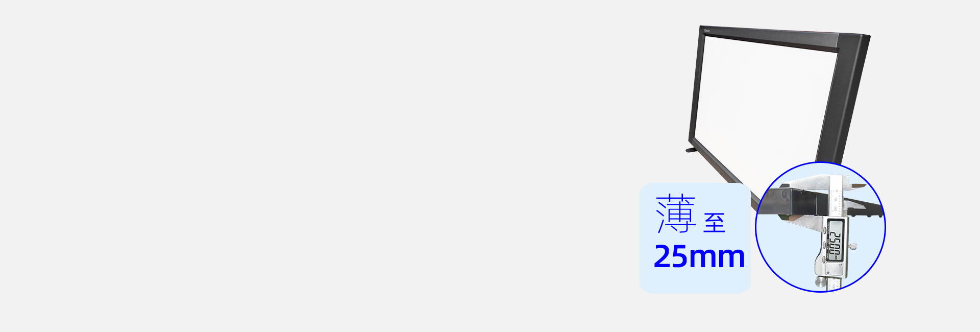Click the small 至 character
The image size is (980, 332).
[714, 223]
